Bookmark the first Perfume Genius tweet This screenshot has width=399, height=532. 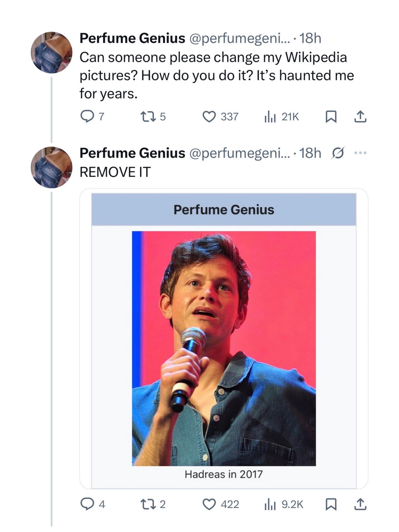(331, 117)
